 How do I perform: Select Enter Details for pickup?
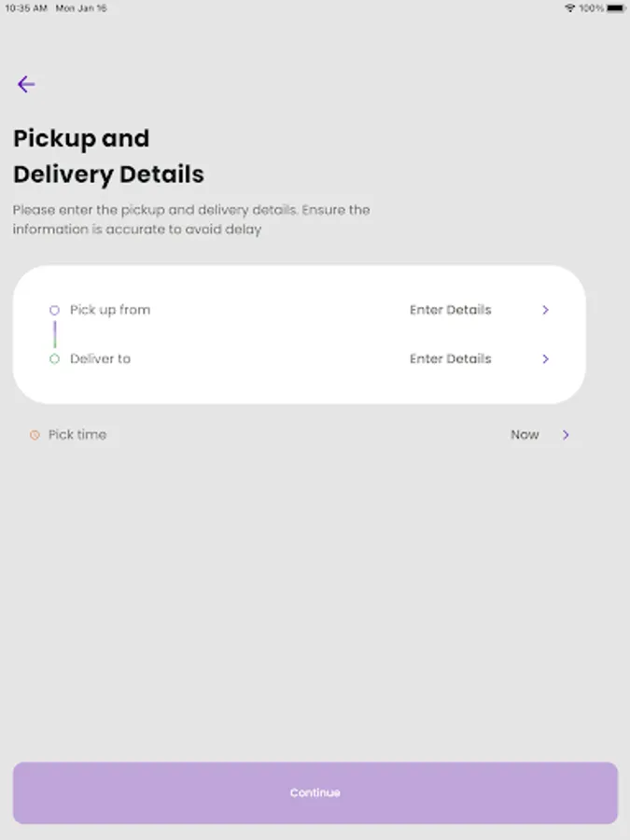coord(450,310)
